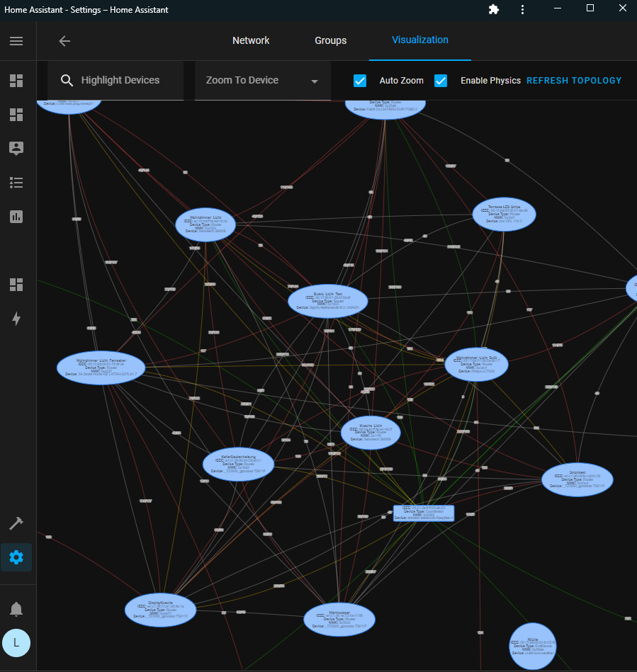Uncheck the Auto Zoom checkbox

(x=360, y=81)
